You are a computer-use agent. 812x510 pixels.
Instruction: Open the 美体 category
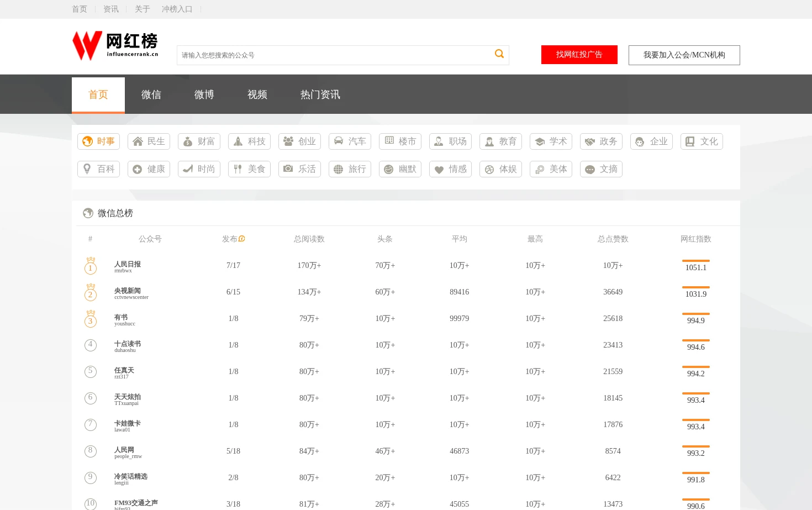tap(551, 169)
